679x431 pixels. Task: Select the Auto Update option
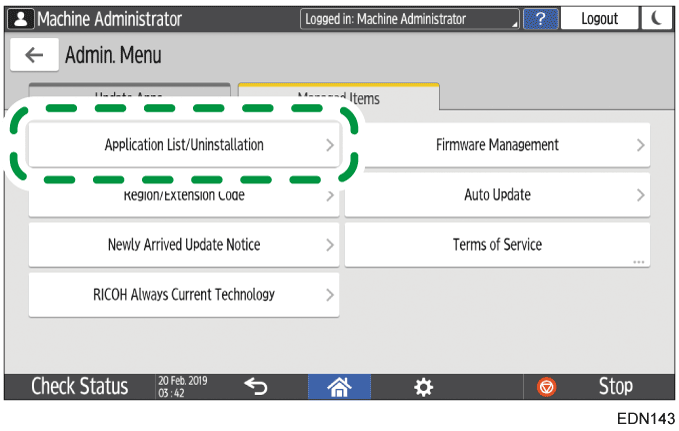tap(497, 194)
